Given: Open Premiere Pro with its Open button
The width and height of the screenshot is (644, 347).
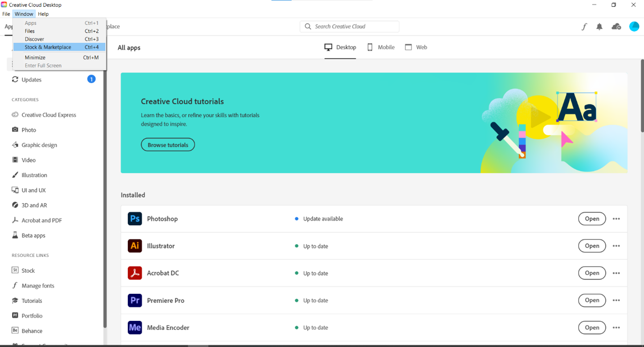Looking at the screenshot, I should [x=592, y=300].
